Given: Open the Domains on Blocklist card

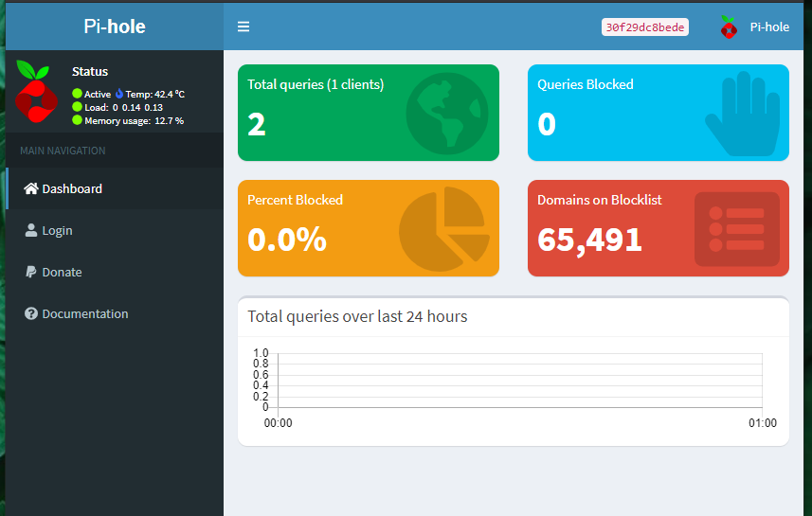Looking at the screenshot, I should [659, 228].
